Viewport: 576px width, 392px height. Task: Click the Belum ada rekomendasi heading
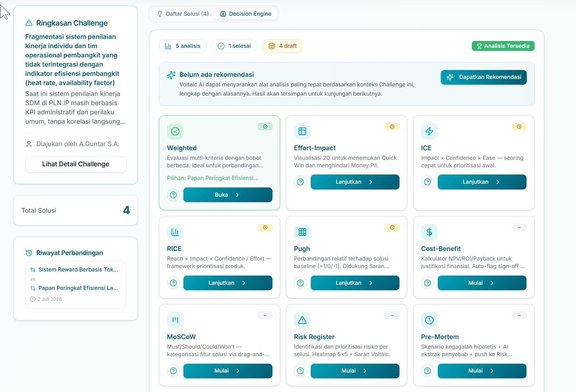[x=216, y=75]
